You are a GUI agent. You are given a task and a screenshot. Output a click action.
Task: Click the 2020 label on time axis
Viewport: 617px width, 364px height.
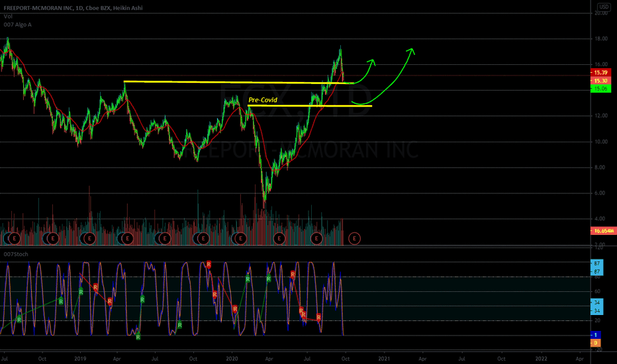point(232,359)
